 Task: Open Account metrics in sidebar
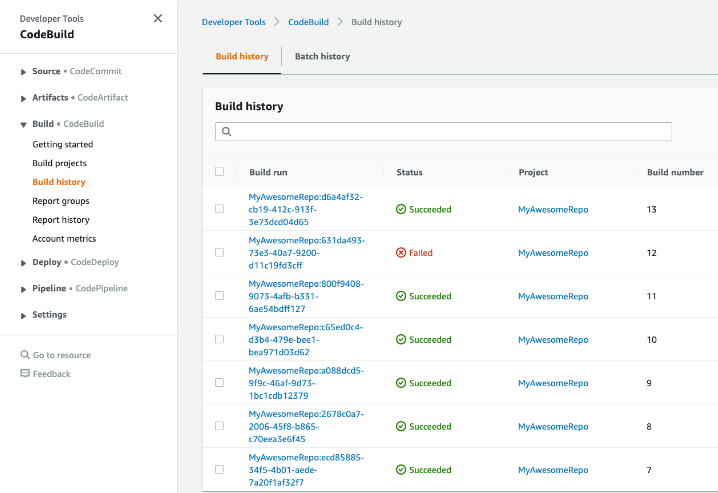coord(64,238)
